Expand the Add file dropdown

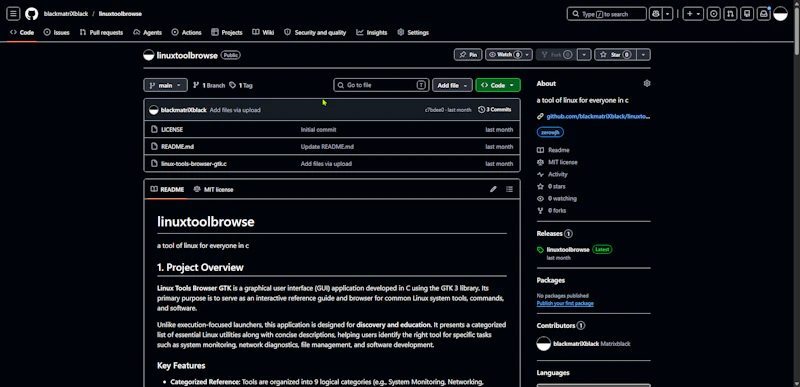(452, 85)
